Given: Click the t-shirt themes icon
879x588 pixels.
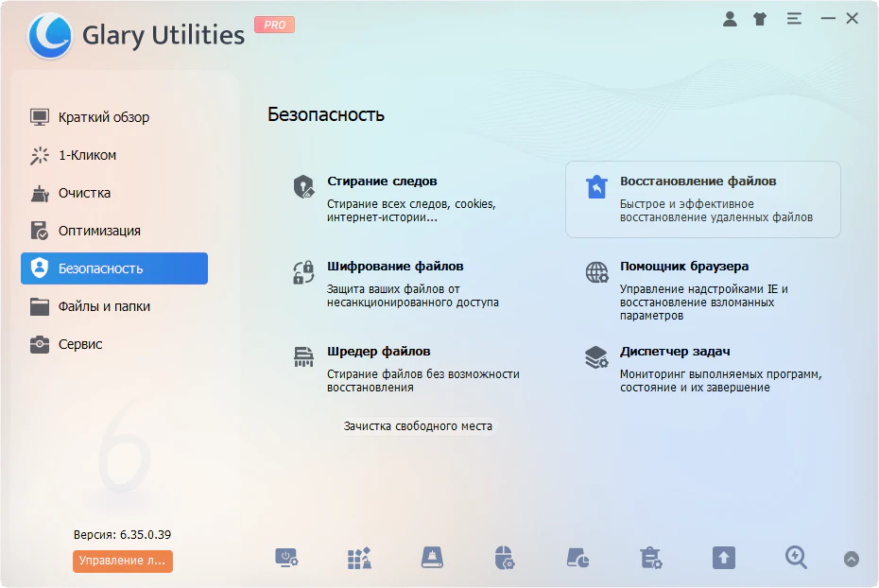Looking at the screenshot, I should [759, 17].
